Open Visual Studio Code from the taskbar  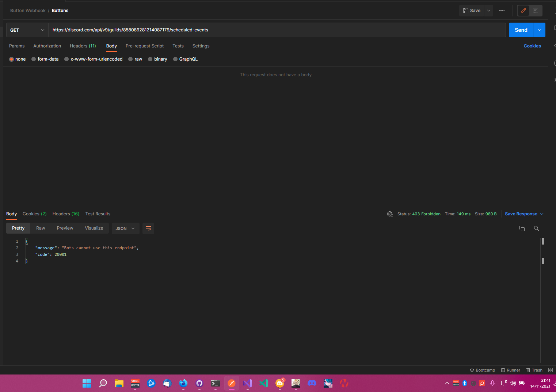[x=264, y=383]
